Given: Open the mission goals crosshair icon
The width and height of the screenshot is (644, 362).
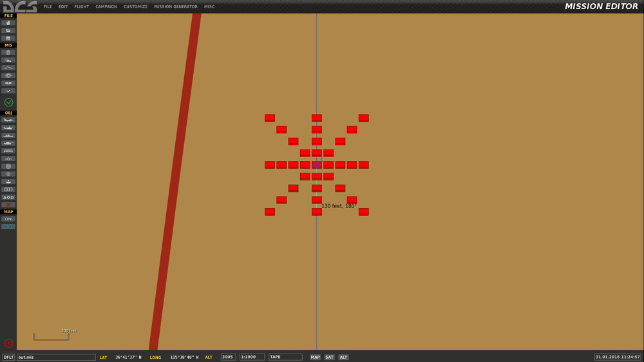Looking at the screenshot, I should [x=8, y=75].
